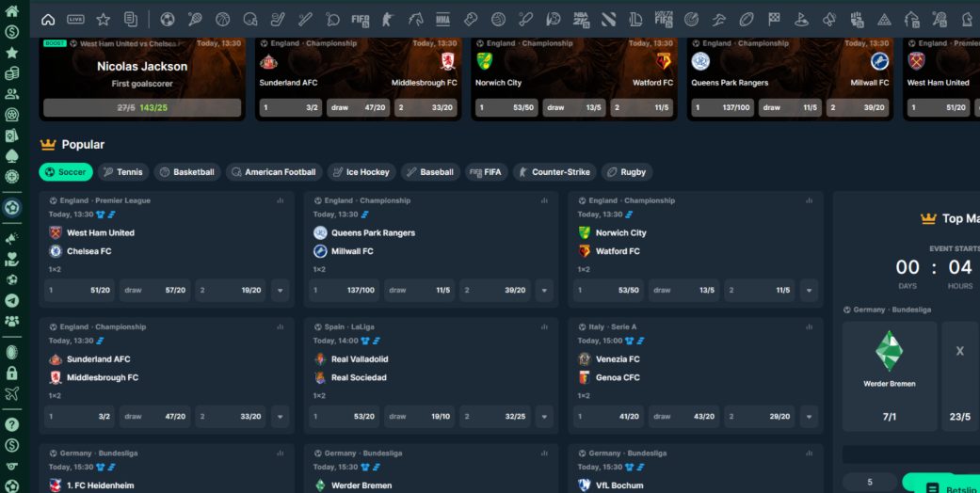Open League of Legends icon in top bar
980x493 pixels.
pyautogui.click(x=635, y=20)
